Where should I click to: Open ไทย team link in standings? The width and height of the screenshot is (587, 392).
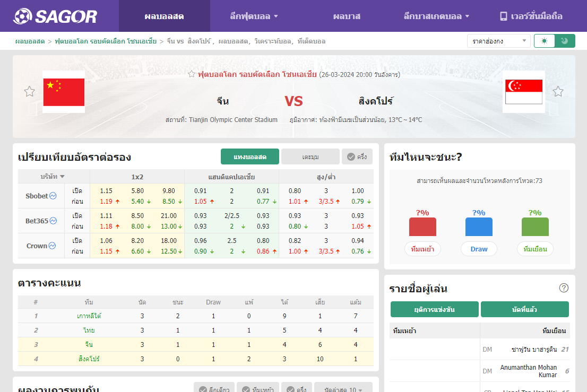pos(89,330)
